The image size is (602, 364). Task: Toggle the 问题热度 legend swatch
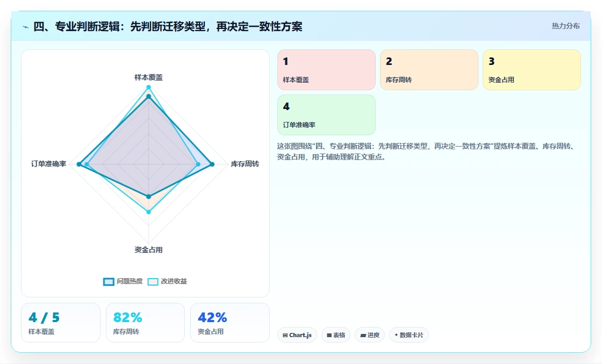pos(109,281)
